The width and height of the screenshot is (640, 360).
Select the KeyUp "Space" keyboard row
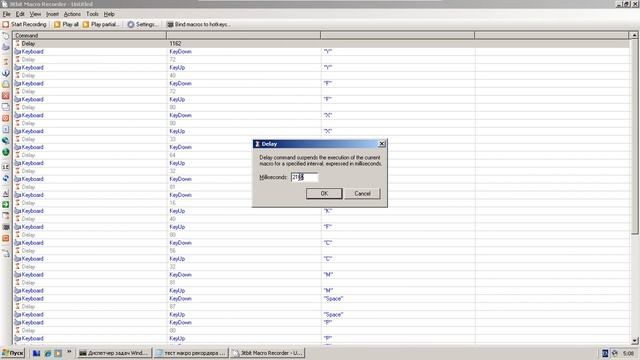pyautogui.click(x=321, y=314)
